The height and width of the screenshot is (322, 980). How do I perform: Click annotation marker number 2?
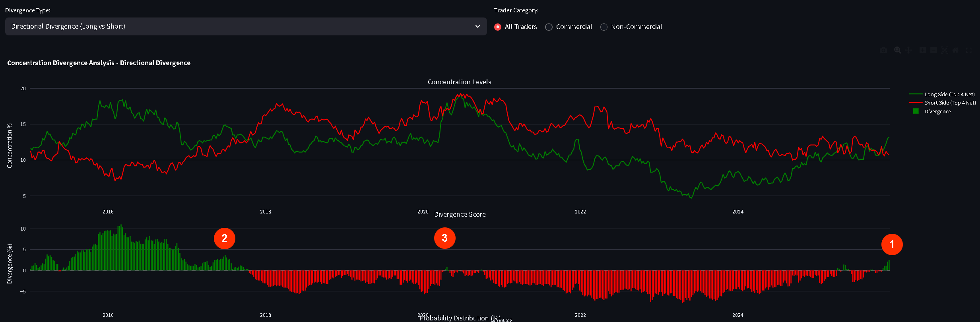pos(224,238)
